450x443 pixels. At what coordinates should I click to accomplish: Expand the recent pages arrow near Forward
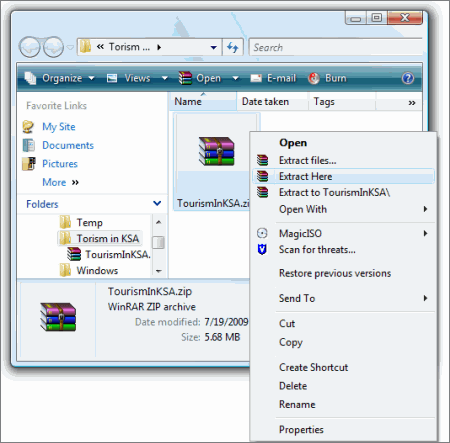tap(70, 47)
